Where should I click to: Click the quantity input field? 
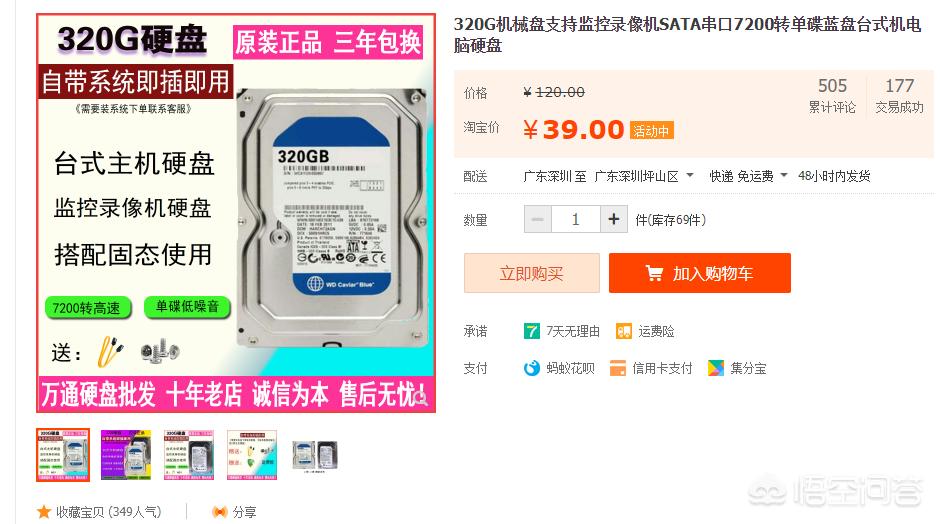576,219
